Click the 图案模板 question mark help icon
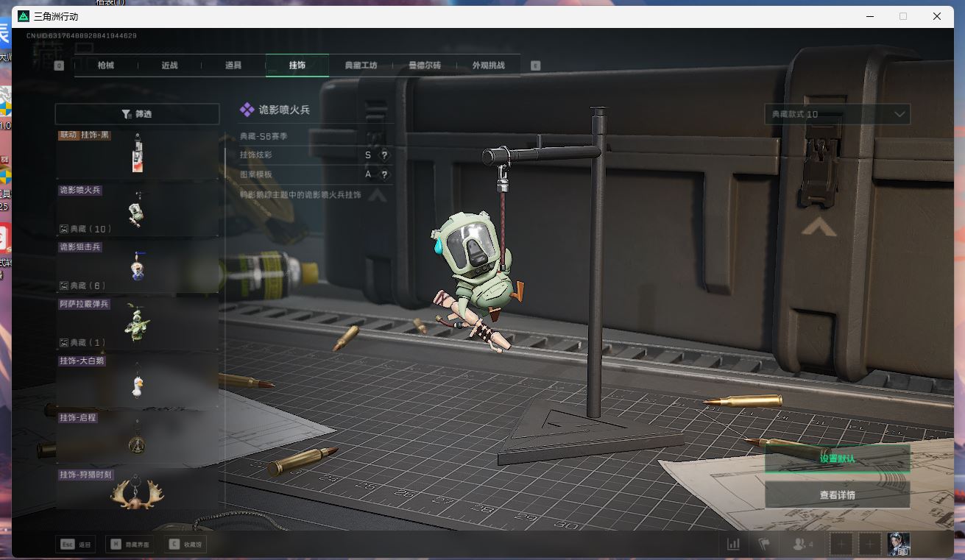This screenshot has height=560, width=965. 383,174
